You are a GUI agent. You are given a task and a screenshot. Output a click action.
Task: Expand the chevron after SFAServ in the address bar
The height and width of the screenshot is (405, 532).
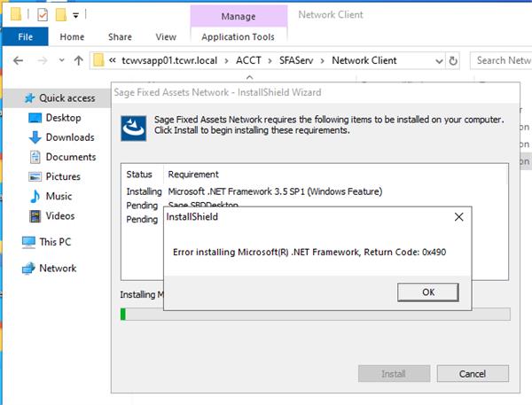click(x=323, y=61)
